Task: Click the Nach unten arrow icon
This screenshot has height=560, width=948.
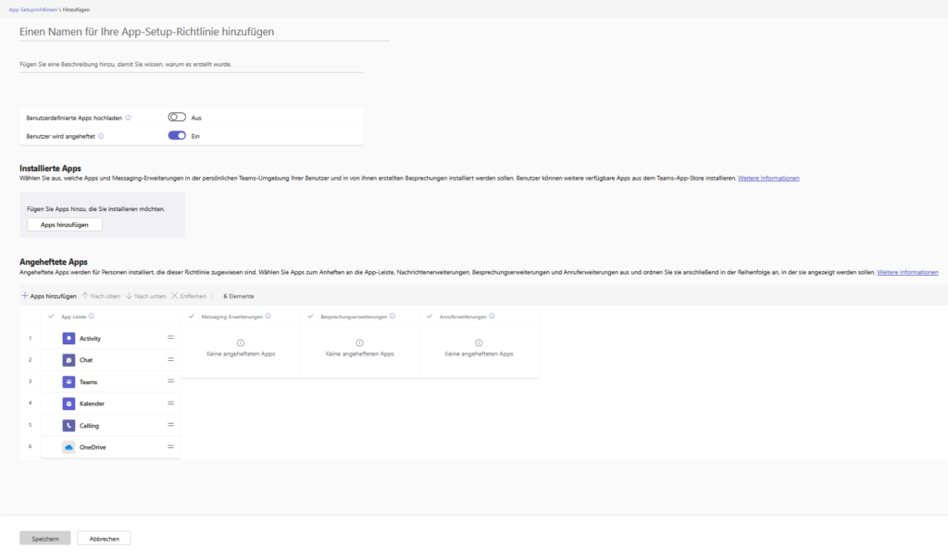Action: pyautogui.click(x=127, y=296)
